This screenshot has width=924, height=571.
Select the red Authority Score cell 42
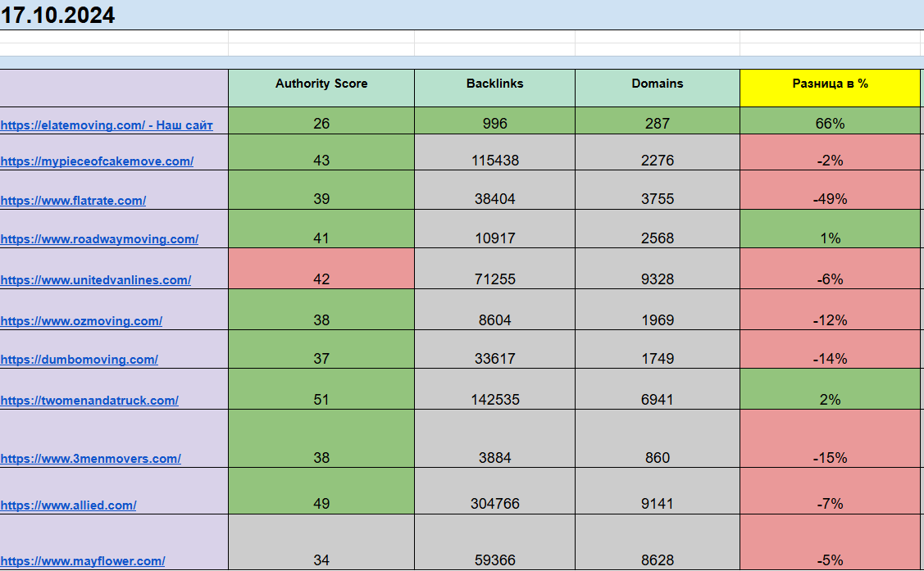(x=321, y=269)
